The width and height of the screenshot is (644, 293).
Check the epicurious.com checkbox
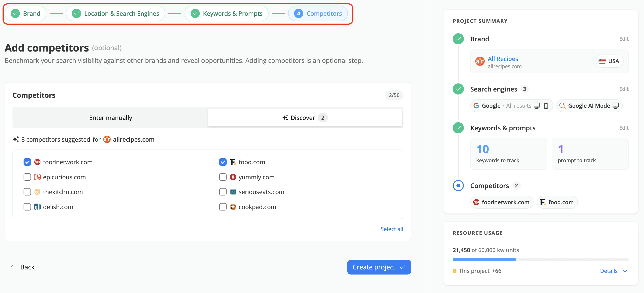27,177
